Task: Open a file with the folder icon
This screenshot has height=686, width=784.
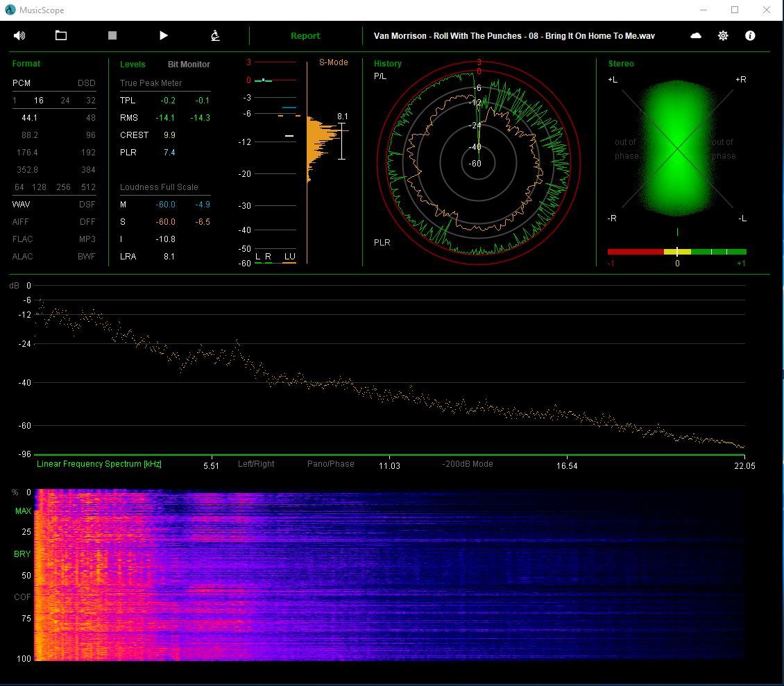Action: pyautogui.click(x=61, y=35)
